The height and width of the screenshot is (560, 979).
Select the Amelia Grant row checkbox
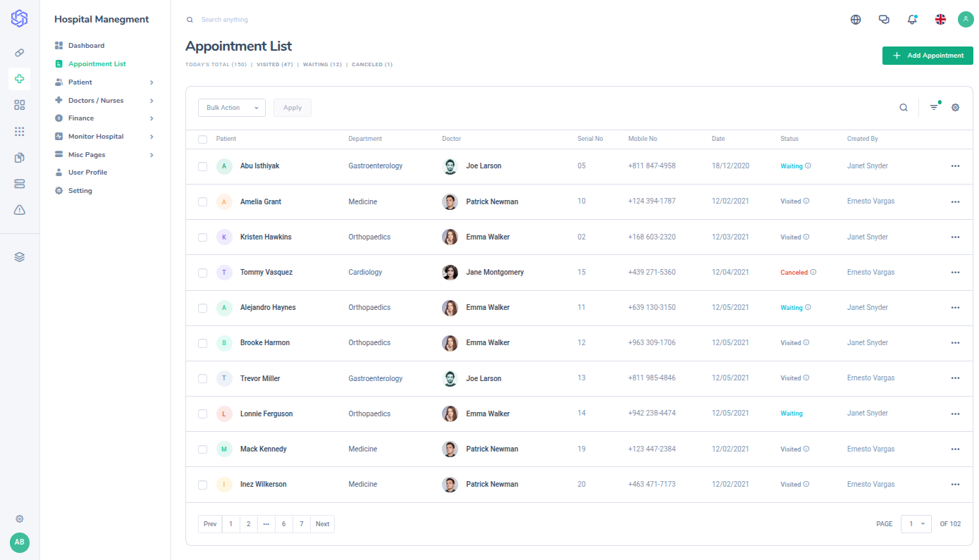(203, 202)
